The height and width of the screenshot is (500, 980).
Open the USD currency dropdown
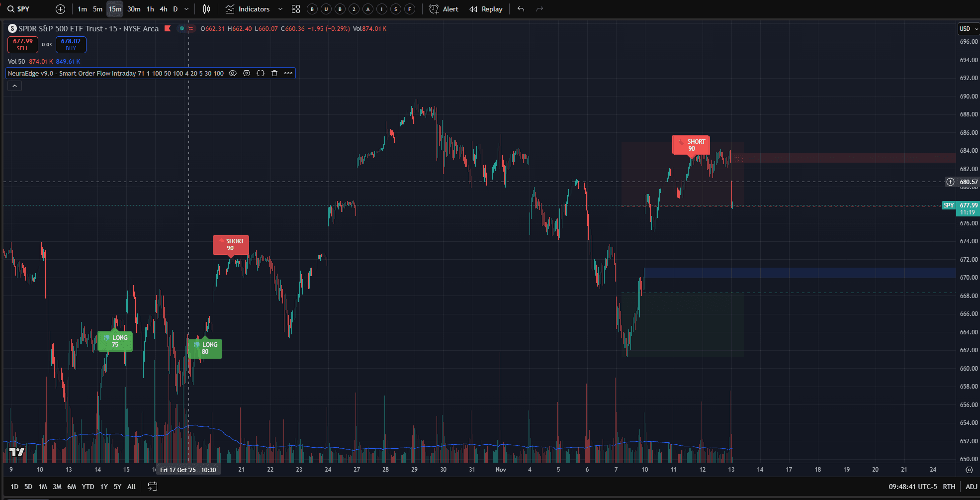[x=968, y=29]
